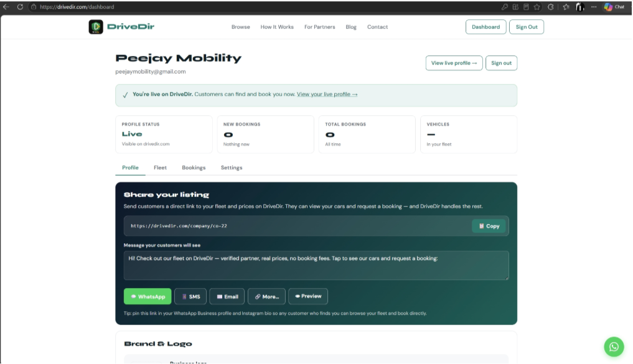Click the 'Share your listing' heading
This screenshot has width=633, height=364.
click(x=166, y=195)
